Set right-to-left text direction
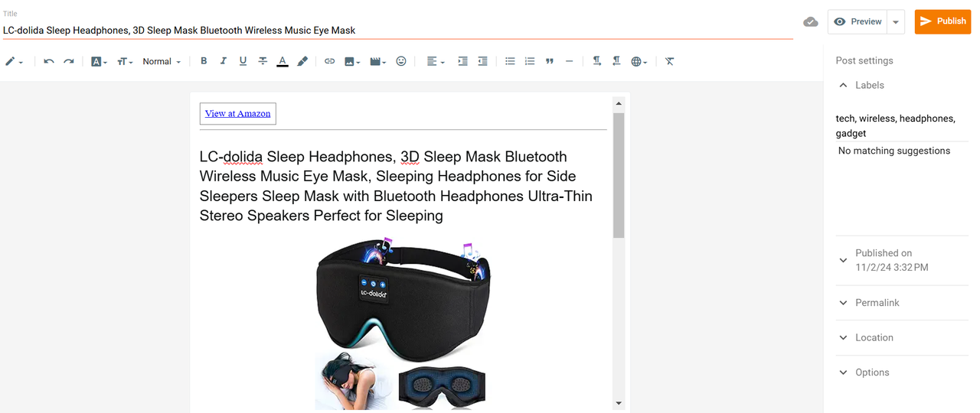 (616, 61)
